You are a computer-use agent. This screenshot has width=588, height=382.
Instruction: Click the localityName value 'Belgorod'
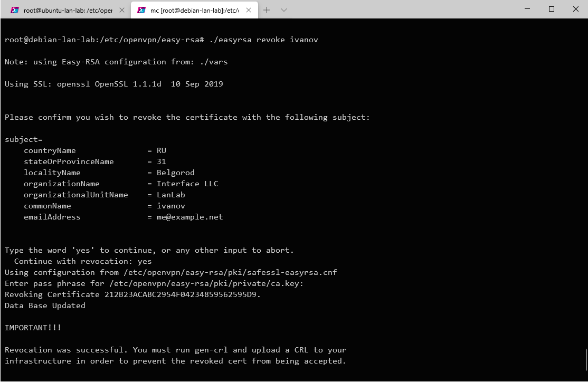[x=175, y=173]
